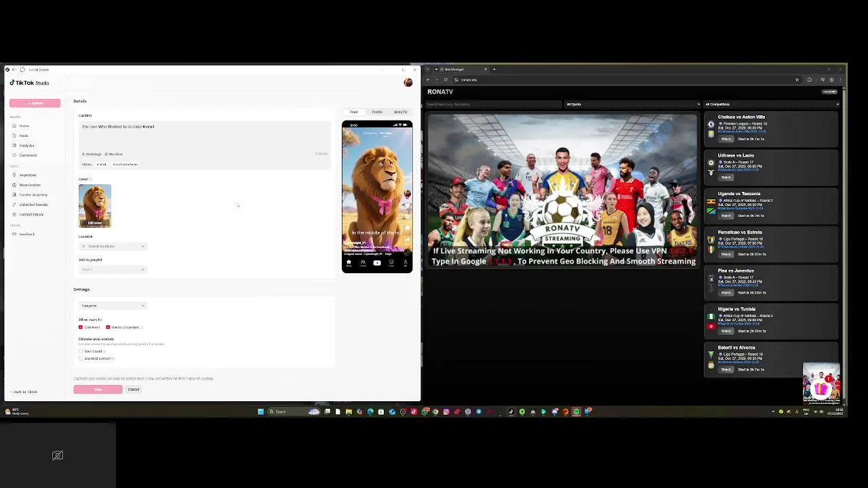Insert a Mention into the caption
Viewport: 868px width, 488px height.
point(114,154)
